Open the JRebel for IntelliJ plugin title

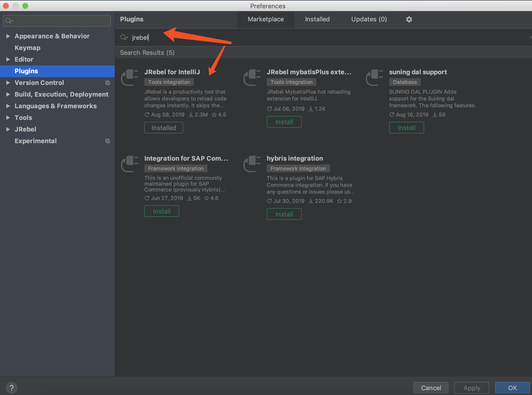[x=172, y=72]
